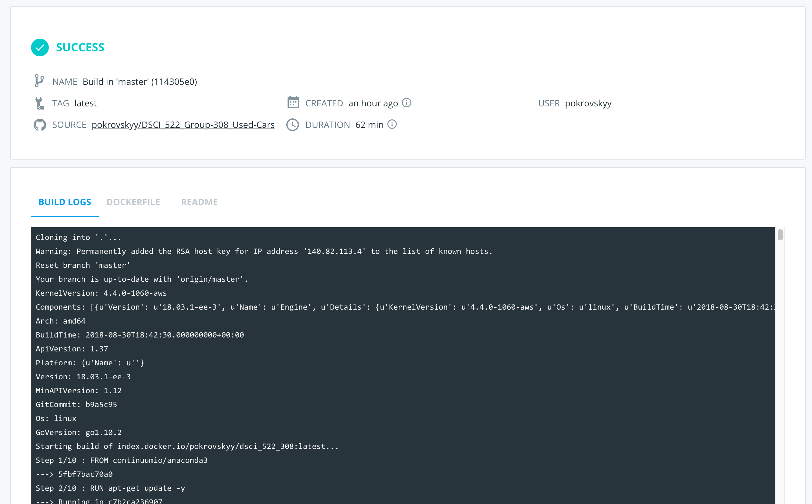Viewport: 812px width, 504px height.
Task: Click the info icon after '62 min'
Action: tap(392, 124)
